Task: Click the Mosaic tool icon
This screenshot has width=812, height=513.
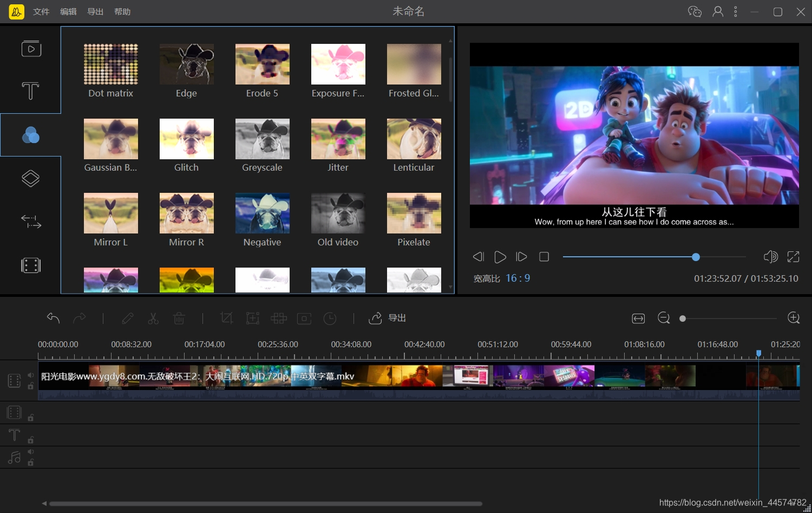Action: click(279, 318)
